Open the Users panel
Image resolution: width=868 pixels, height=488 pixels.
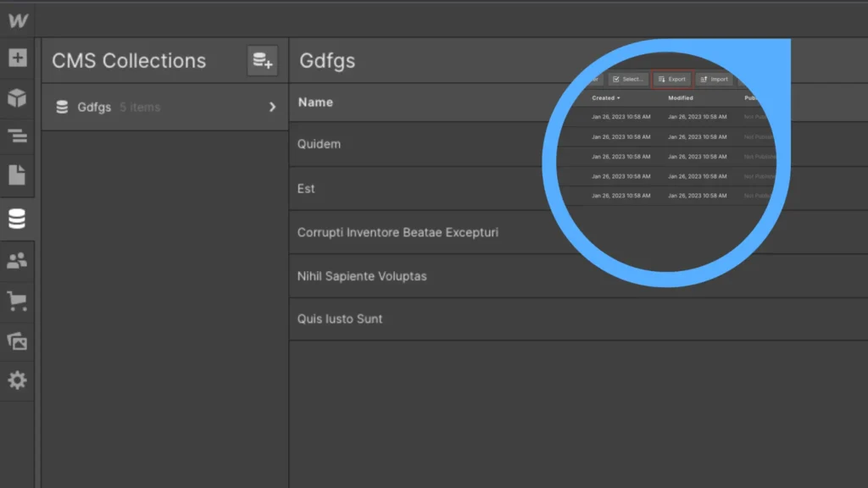pos(17,260)
